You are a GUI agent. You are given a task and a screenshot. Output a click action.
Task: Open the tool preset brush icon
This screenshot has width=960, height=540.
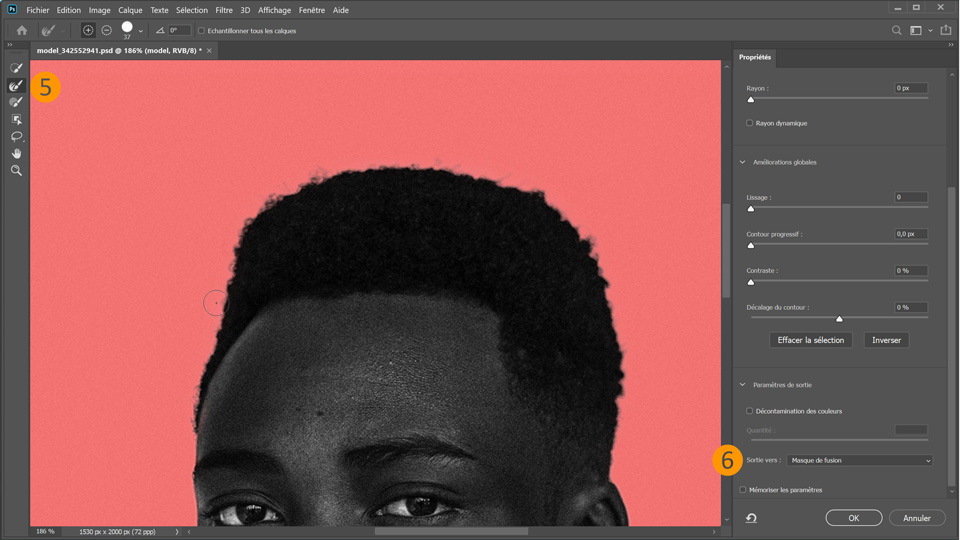tap(48, 30)
